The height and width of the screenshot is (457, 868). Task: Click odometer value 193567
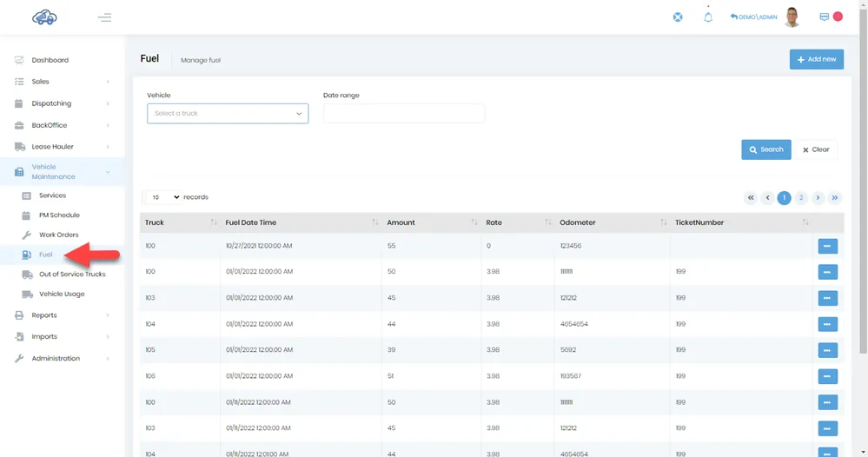coord(570,375)
